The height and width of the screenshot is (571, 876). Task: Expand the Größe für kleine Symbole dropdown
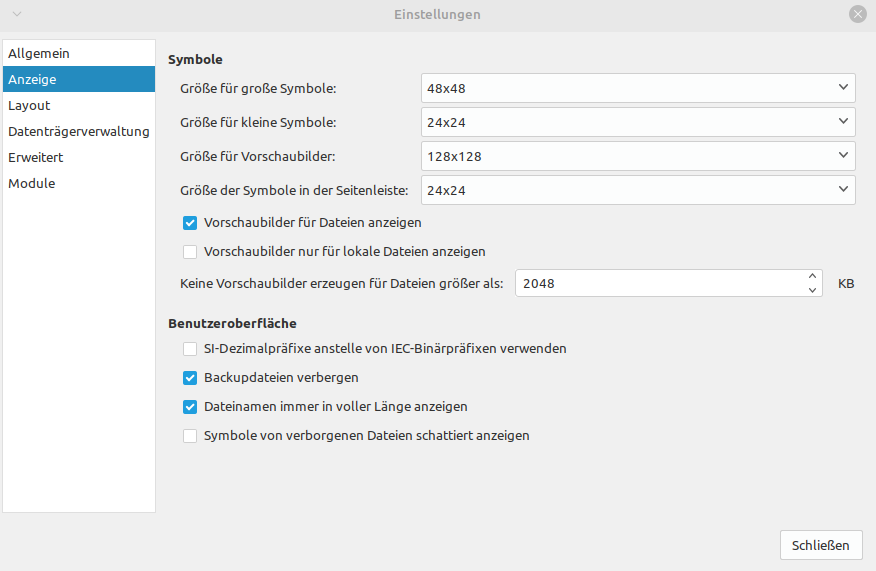coord(638,123)
